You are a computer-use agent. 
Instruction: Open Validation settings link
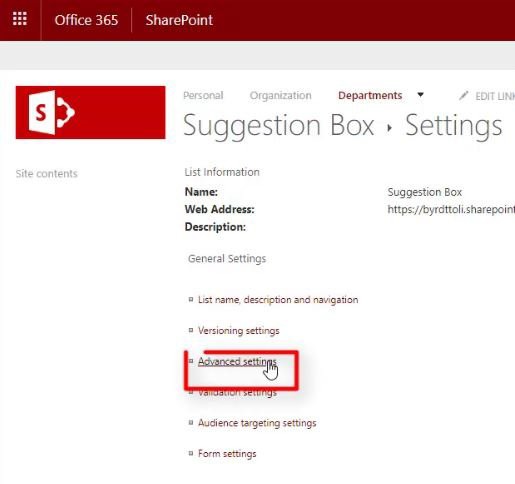[x=237, y=393]
